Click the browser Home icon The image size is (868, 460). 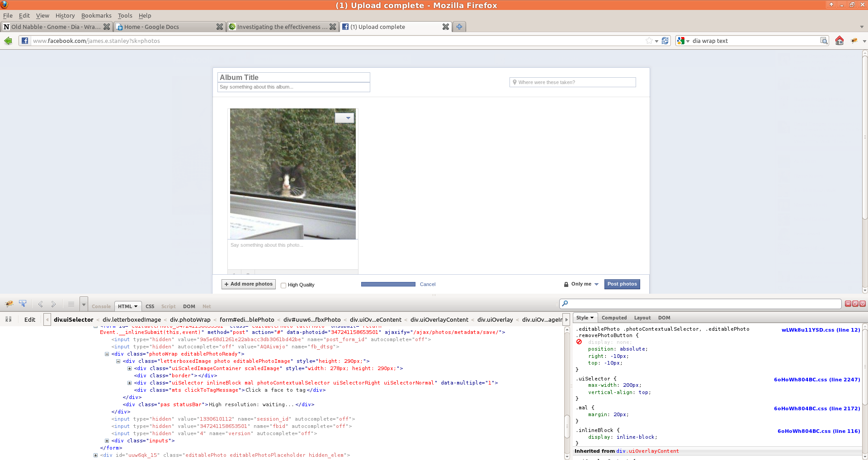(839, 41)
